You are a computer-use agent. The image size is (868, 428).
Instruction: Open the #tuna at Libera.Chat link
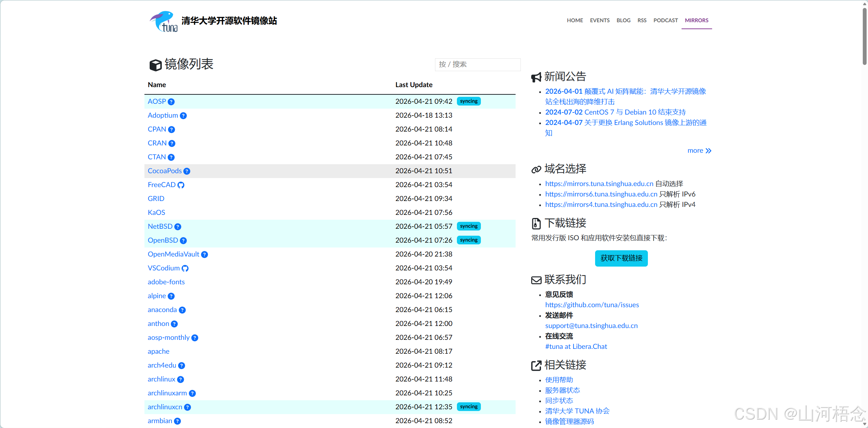click(x=576, y=346)
